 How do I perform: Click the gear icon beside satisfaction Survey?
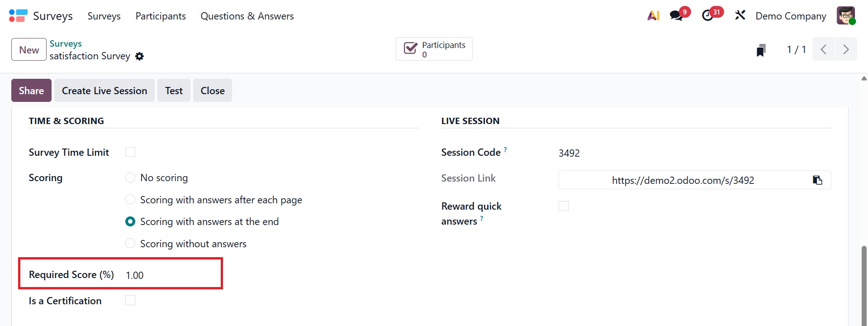click(140, 56)
